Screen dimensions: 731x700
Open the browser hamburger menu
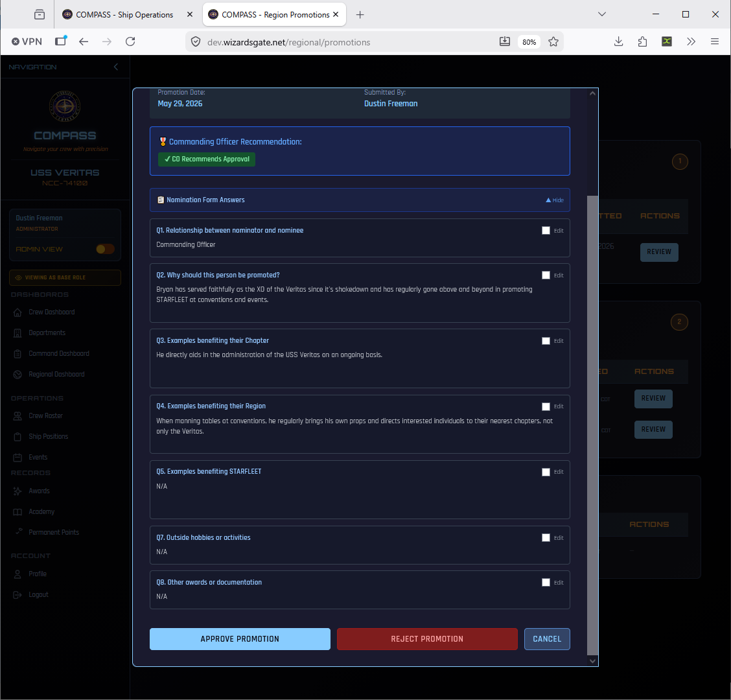[714, 41]
